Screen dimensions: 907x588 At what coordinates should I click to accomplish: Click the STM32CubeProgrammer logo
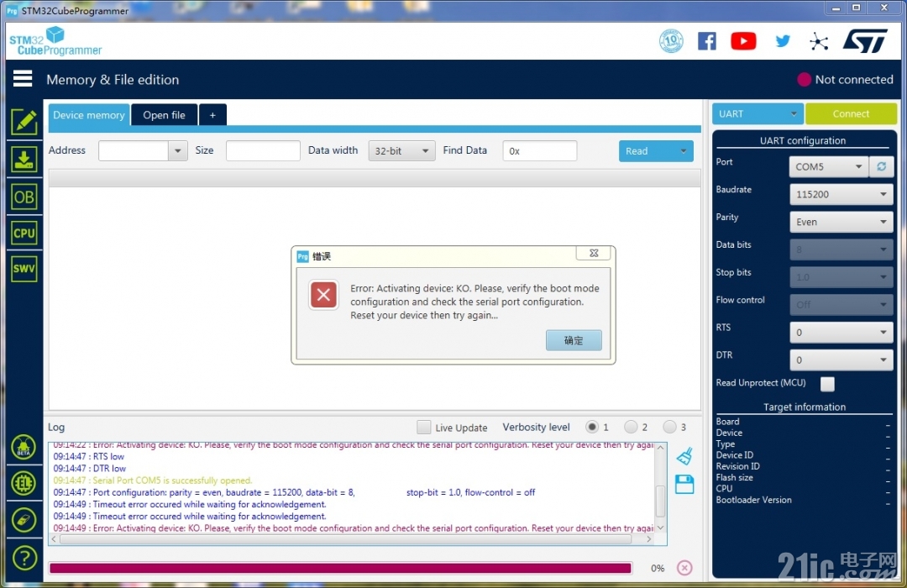pos(55,42)
